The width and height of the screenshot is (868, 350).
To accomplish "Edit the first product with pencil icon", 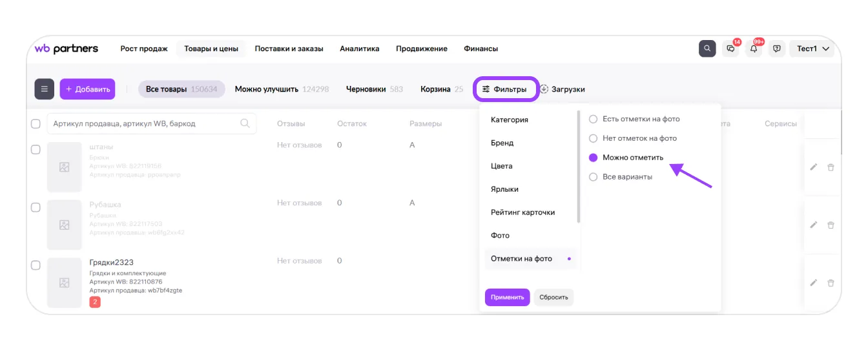I will 814,167.
